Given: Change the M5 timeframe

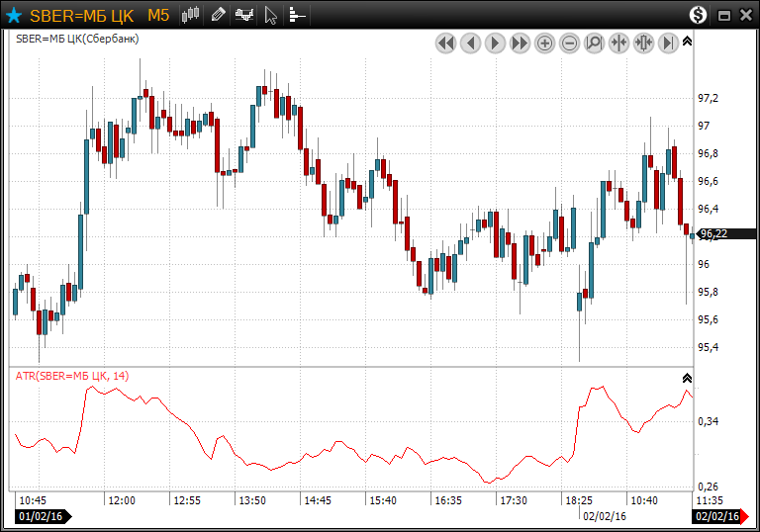Looking at the screenshot, I should click(x=158, y=15).
